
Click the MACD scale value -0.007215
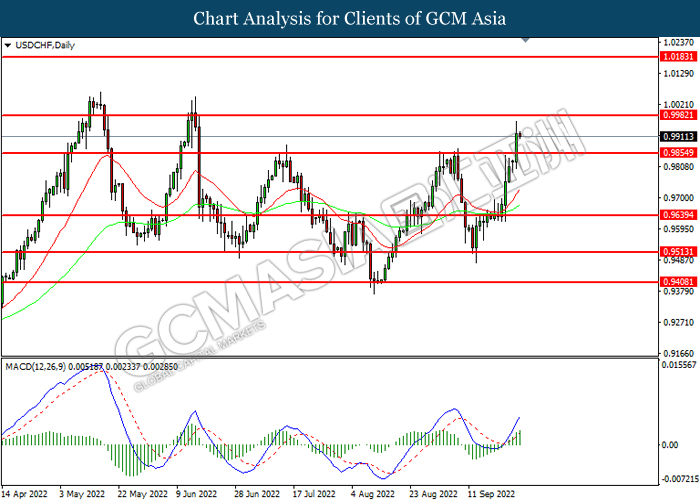pos(679,479)
